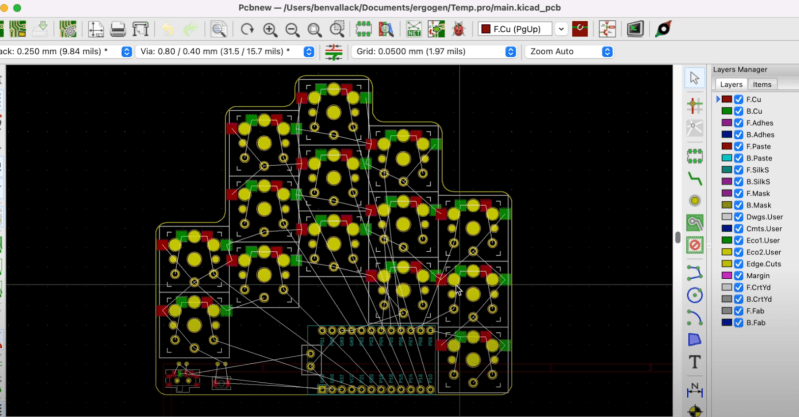799x417 pixels.
Task: Click the Print board icon
Action: [x=118, y=29]
